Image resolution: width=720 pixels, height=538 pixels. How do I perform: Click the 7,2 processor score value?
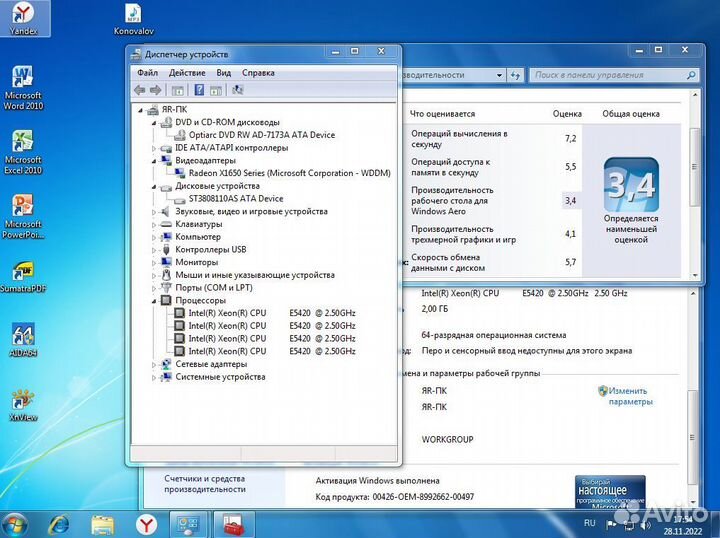[x=570, y=139]
